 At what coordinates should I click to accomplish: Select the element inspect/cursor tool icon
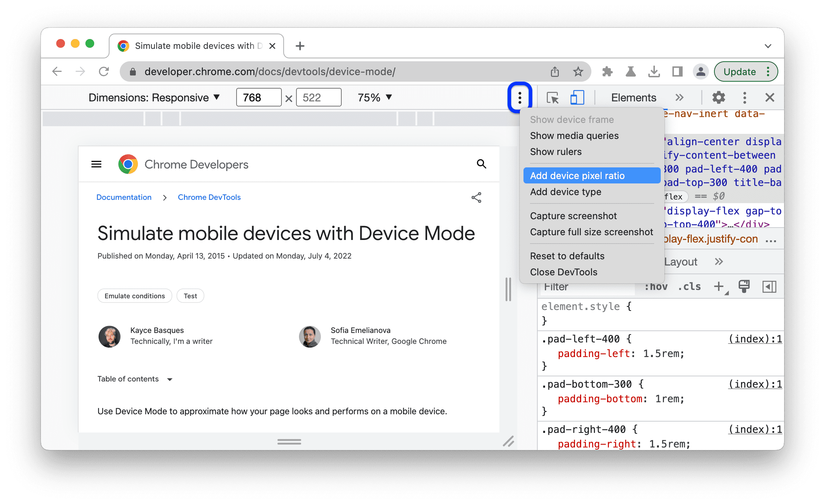coord(553,97)
